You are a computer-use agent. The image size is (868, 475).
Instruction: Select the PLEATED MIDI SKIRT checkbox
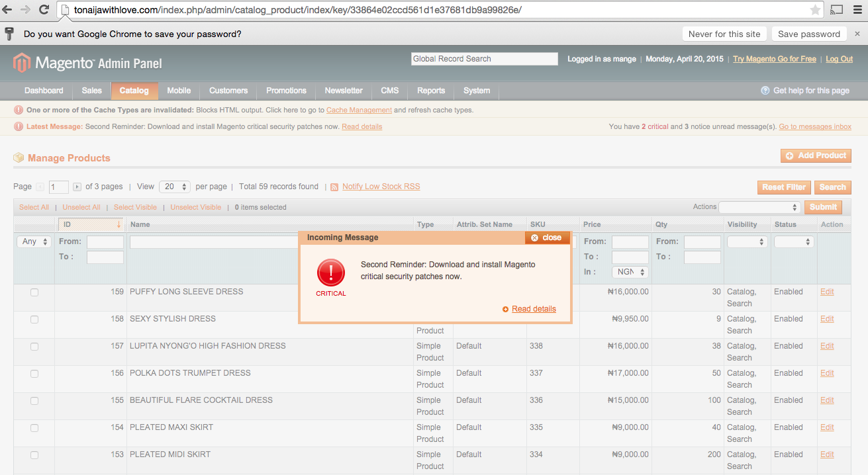click(34, 455)
